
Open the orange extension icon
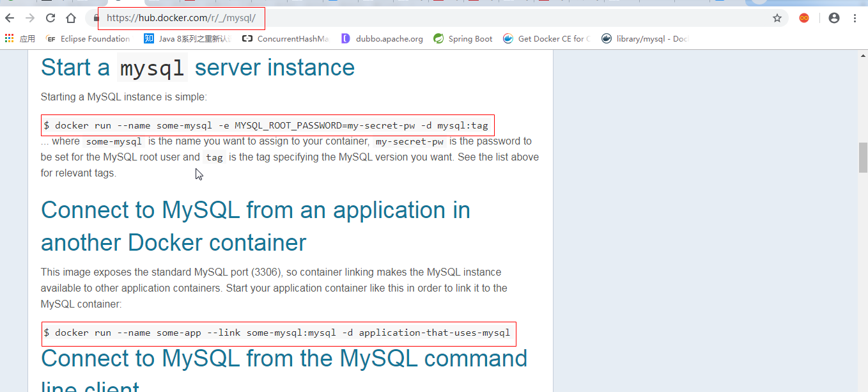click(x=804, y=18)
